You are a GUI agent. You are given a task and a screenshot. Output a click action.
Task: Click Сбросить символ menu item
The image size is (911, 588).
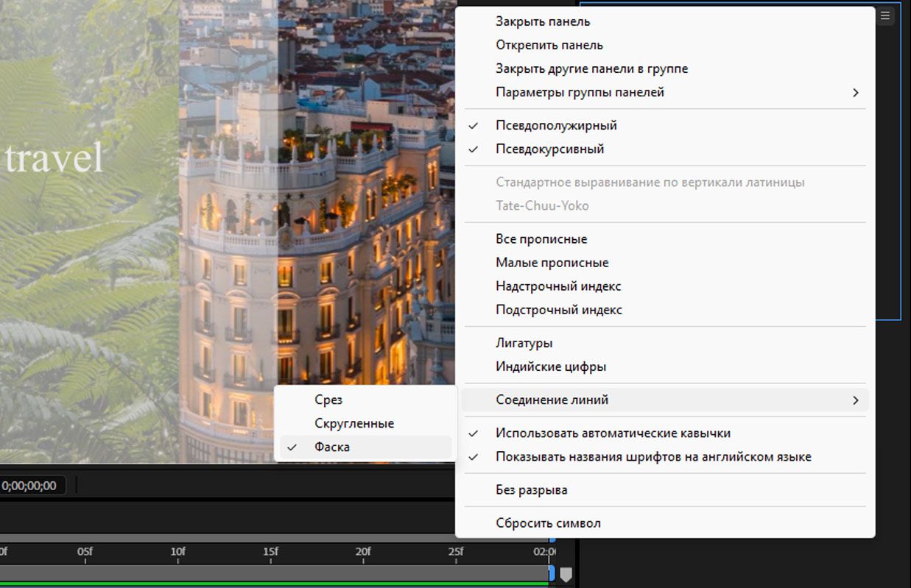(x=665, y=523)
